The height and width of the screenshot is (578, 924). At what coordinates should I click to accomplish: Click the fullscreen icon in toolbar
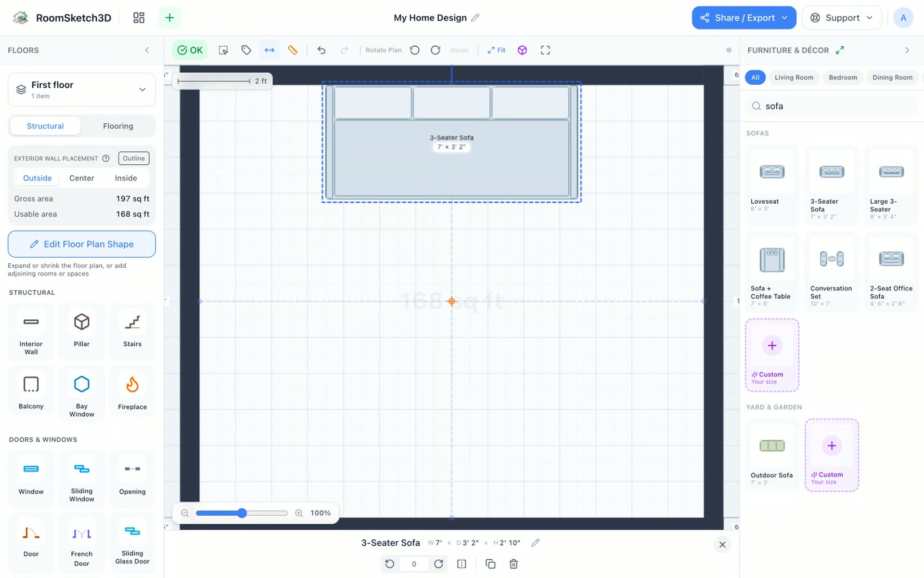[545, 50]
